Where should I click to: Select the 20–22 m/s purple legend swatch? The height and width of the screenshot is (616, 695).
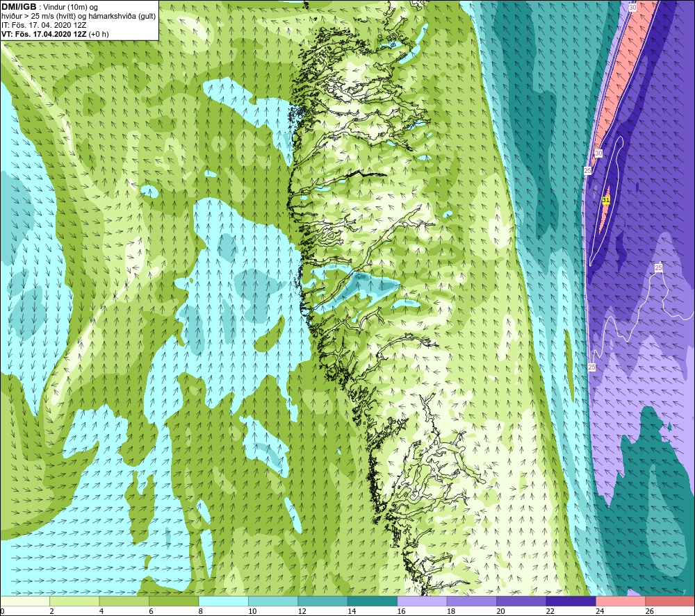coord(521,601)
